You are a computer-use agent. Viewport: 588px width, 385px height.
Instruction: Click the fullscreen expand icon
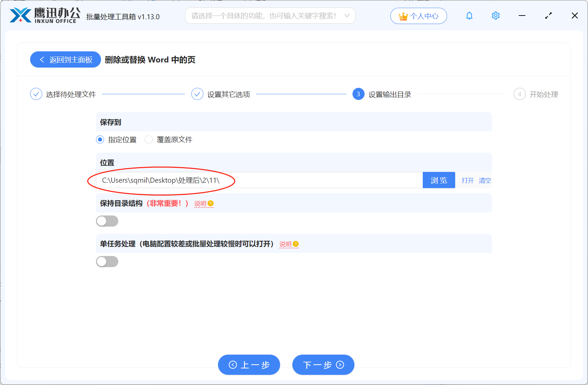point(548,16)
